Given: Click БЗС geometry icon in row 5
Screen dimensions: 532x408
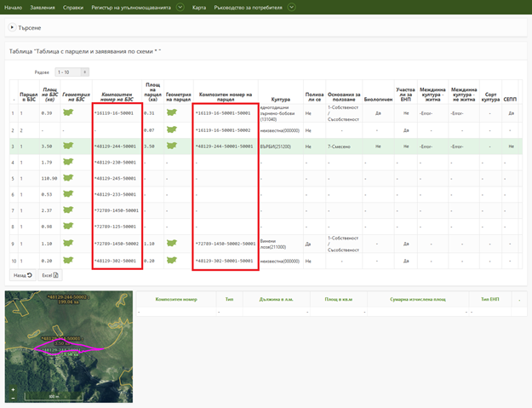Looking at the screenshot, I should click(68, 177).
